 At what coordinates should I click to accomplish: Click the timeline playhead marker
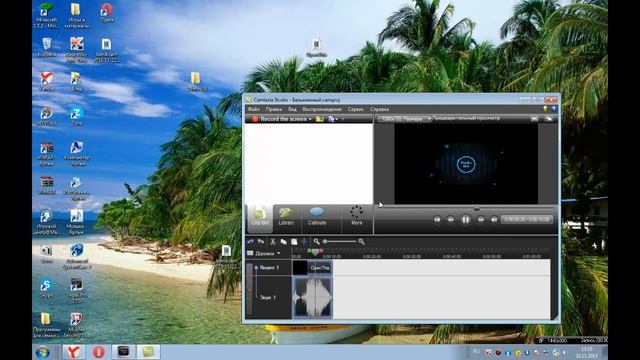point(315,252)
